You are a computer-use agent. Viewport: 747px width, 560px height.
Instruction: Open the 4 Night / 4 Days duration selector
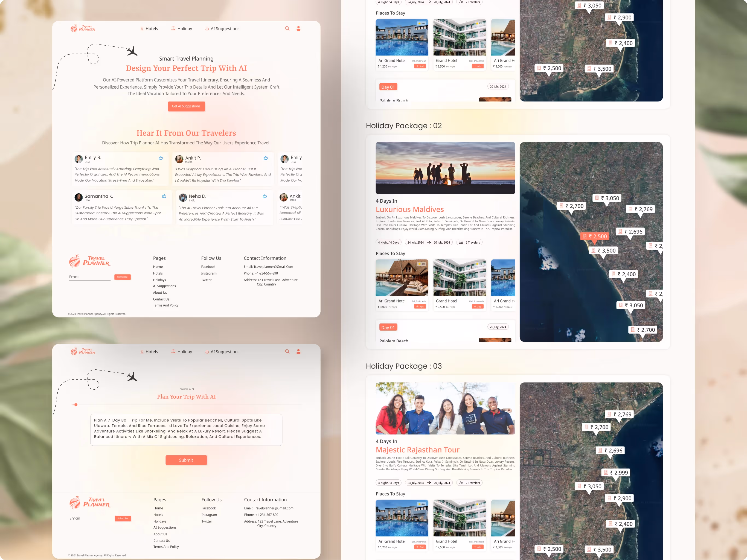[x=388, y=242]
